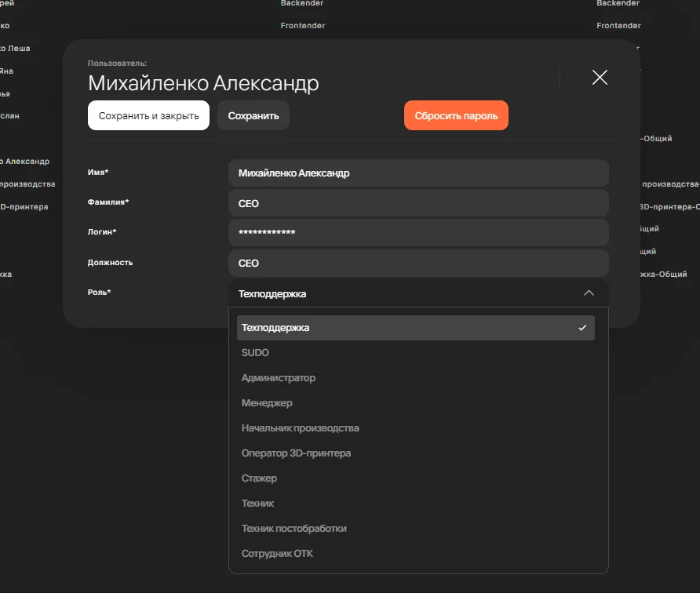
Task: Click 'Frontender' in the middle background column
Action: (303, 25)
